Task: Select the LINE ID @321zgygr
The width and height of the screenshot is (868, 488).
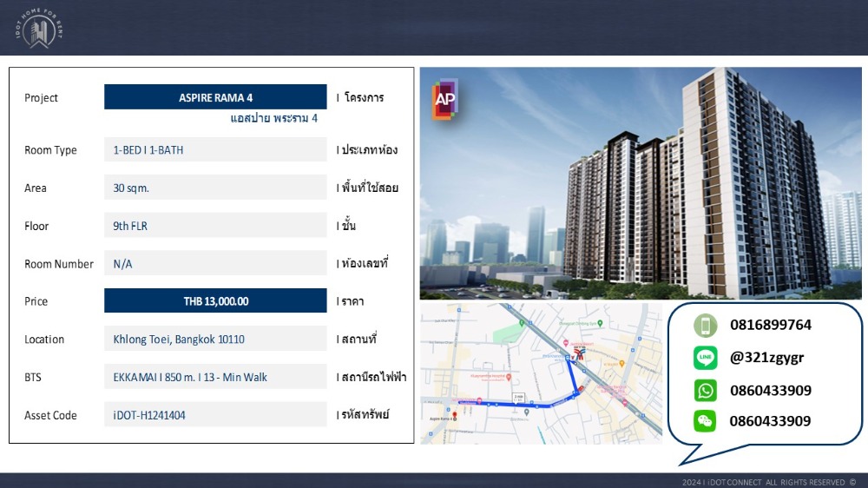Action: (x=766, y=358)
